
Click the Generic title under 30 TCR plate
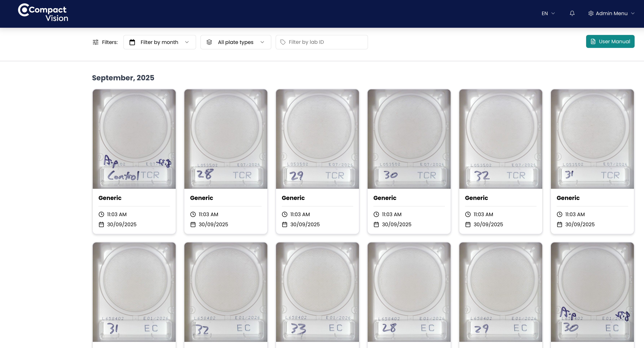pos(384,198)
